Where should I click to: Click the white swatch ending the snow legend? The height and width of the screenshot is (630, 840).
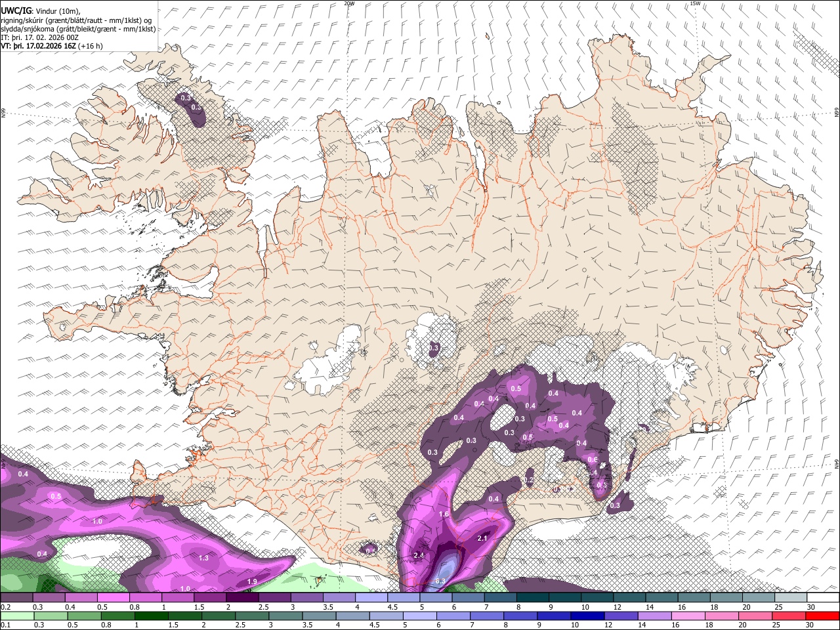click(x=823, y=598)
